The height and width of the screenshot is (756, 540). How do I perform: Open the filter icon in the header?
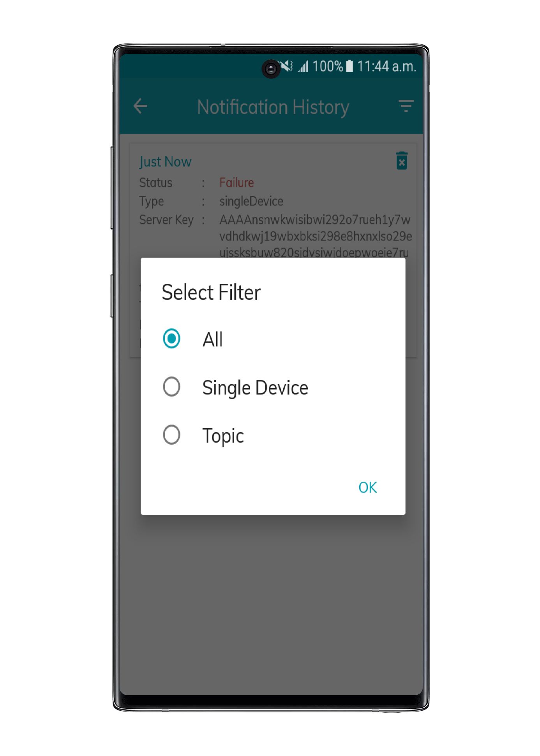tap(406, 106)
